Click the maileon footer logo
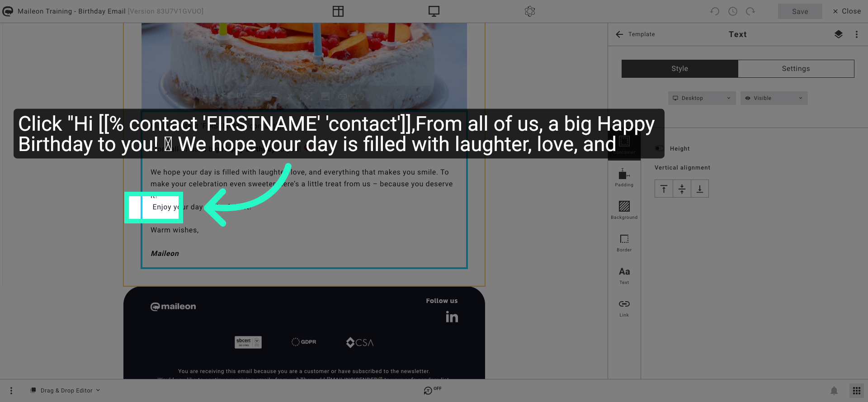Screen dimensions: 868x402 (x=173, y=307)
